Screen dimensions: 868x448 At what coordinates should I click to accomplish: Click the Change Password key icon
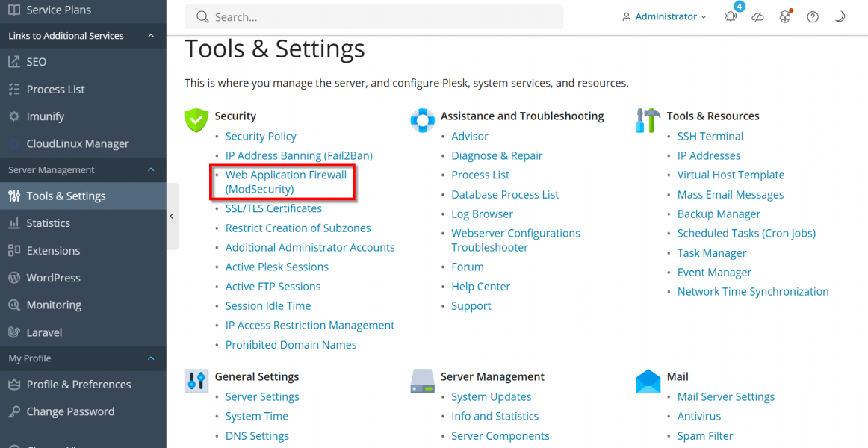click(x=14, y=411)
